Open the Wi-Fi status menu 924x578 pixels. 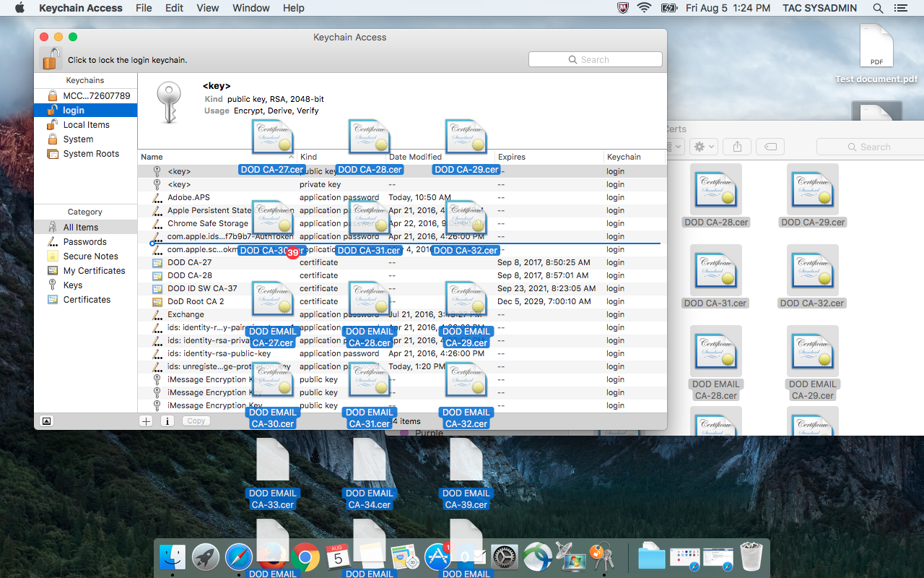[644, 8]
